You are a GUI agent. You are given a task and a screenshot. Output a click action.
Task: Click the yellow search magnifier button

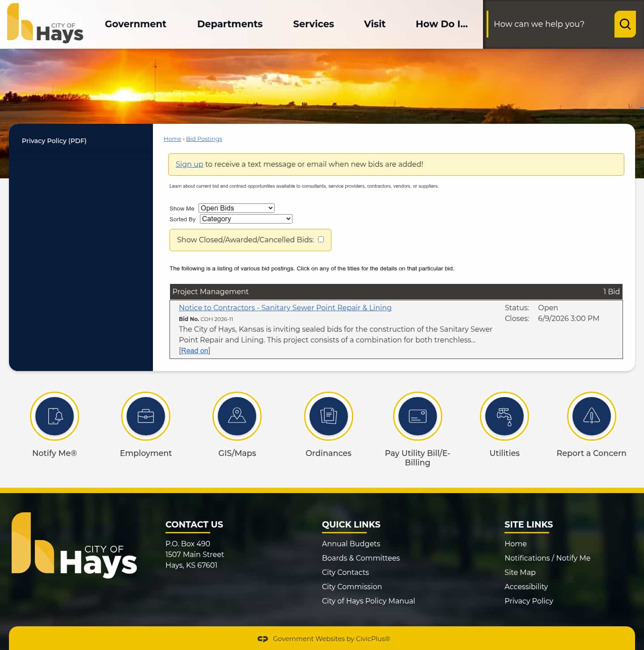625,24
